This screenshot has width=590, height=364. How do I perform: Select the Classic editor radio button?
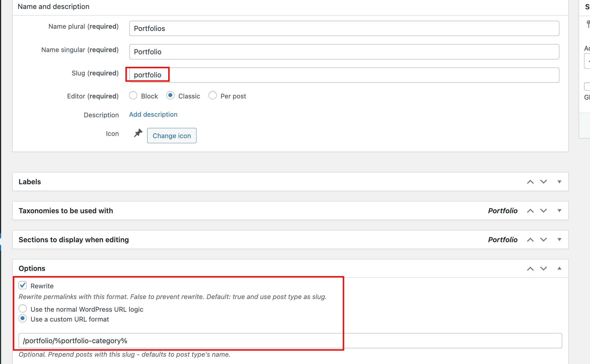[170, 96]
